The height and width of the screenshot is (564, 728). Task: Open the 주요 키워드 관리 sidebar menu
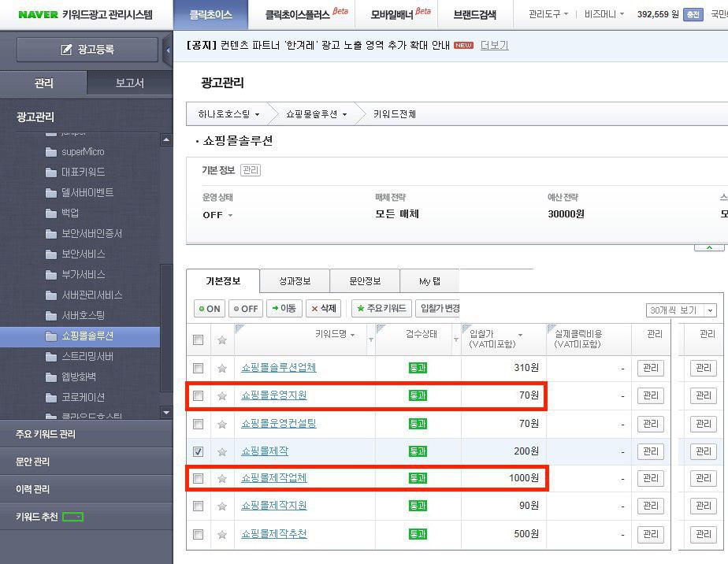tap(87, 435)
